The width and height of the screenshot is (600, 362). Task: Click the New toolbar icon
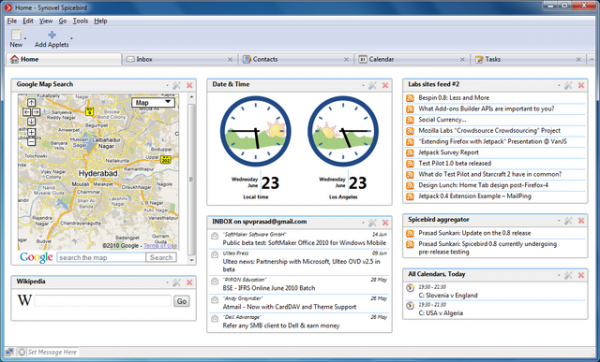pos(16,35)
